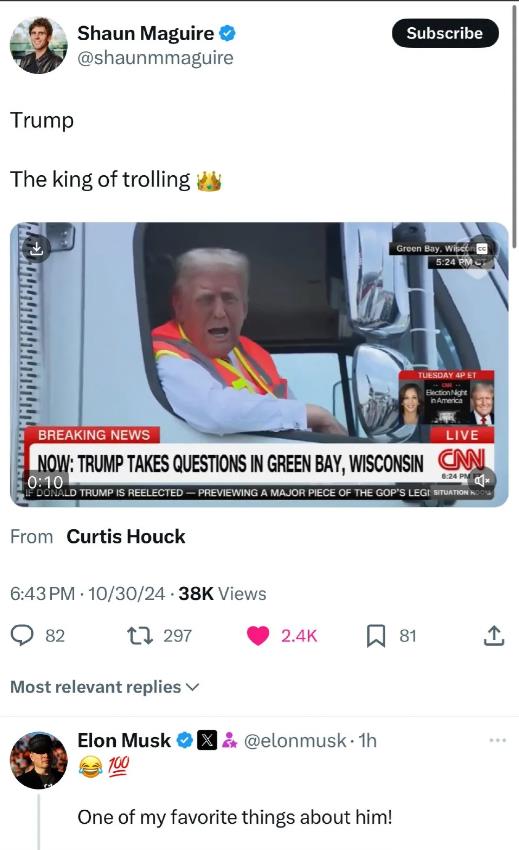Click Shaun Maguire's blue verified badge

point(227,34)
